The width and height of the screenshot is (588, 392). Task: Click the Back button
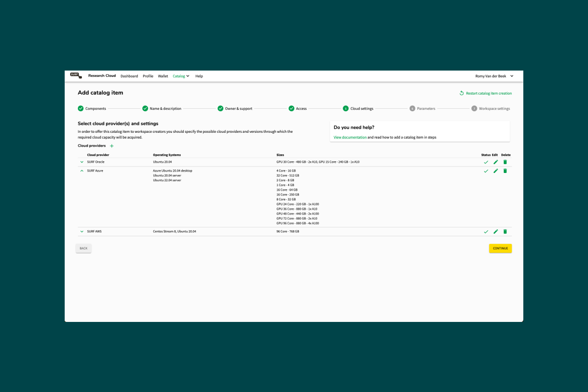click(84, 248)
